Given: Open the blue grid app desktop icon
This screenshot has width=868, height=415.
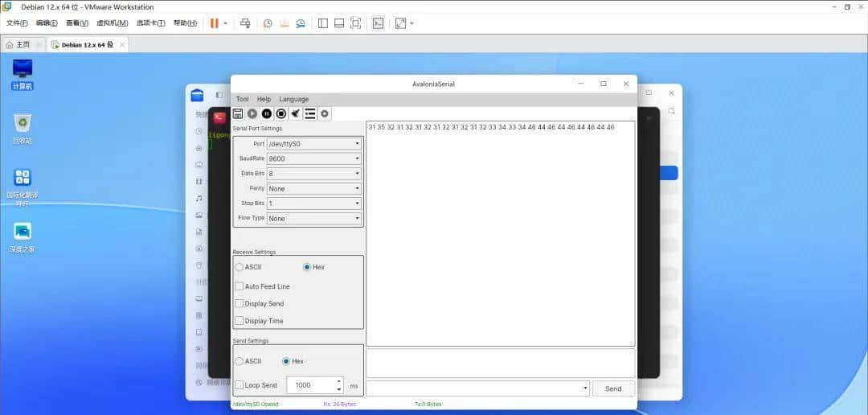Looking at the screenshot, I should pos(23,187).
